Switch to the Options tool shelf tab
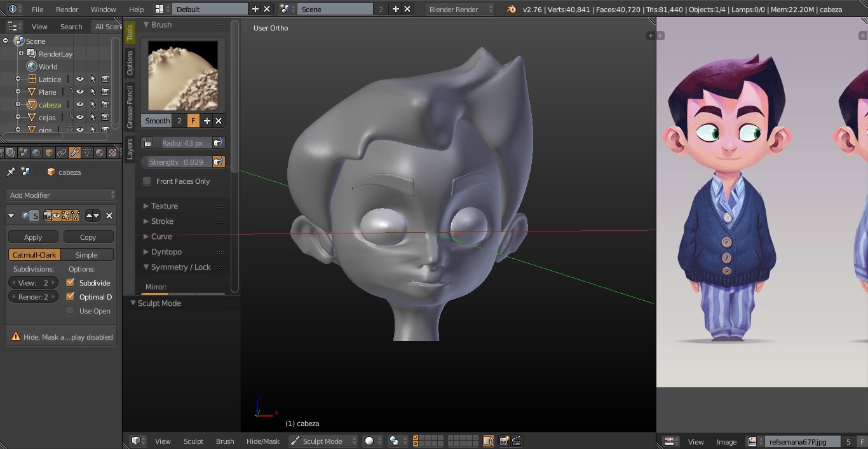 [x=130, y=62]
